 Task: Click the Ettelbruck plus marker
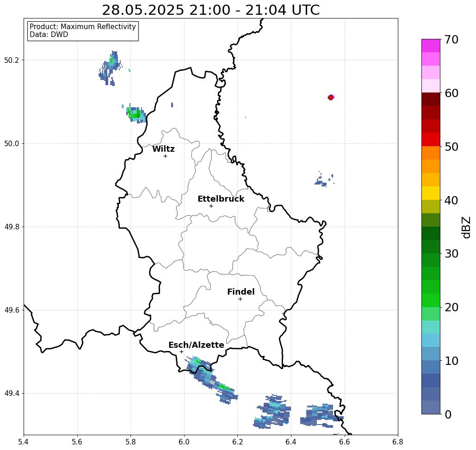[211, 206]
